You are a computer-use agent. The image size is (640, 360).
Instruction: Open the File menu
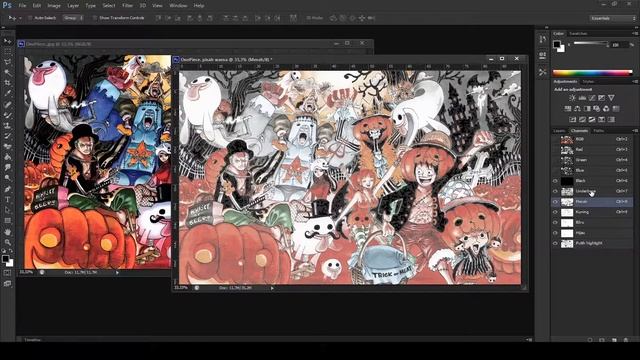coord(22,6)
